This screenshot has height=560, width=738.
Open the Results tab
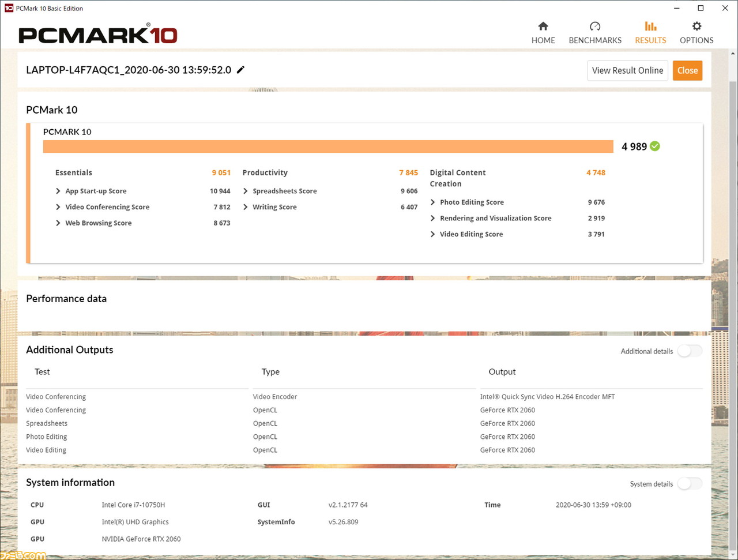click(x=650, y=33)
